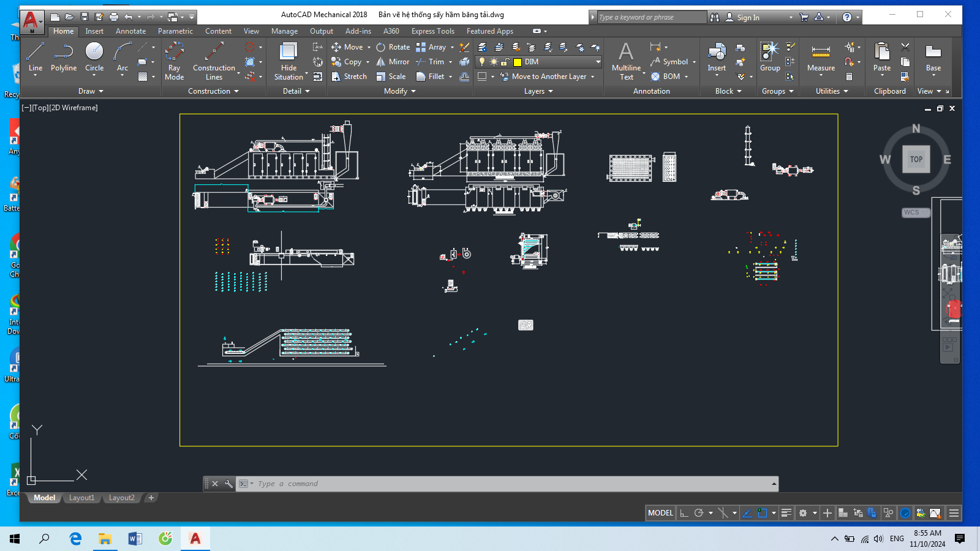Image resolution: width=980 pixels, height=551 pixels.
Task: Click the Hide Situation tool
Action: (288, 61)
